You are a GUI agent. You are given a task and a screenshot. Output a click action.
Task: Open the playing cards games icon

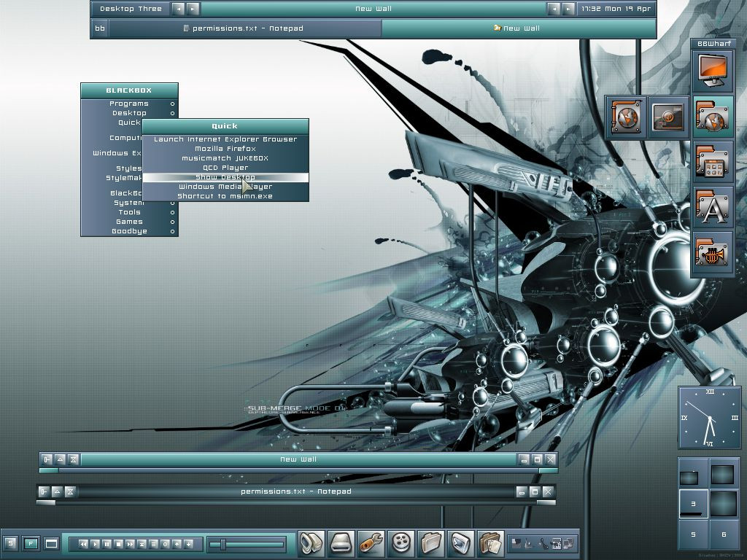click(491, 543)
